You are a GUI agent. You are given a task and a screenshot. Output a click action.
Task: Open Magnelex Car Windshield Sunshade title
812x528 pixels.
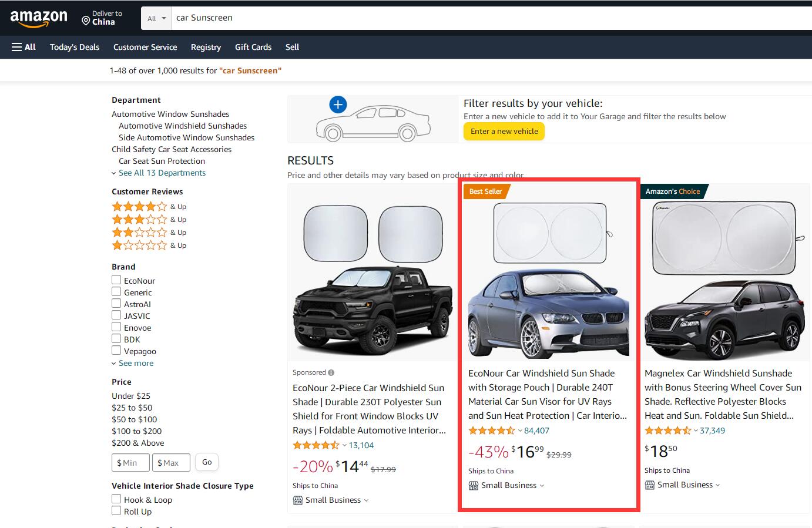coord(723,394)
